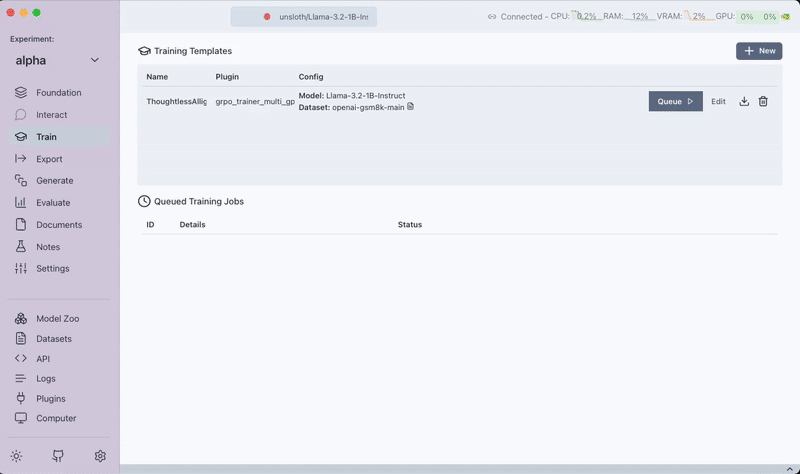The width and height of the screenshot is (800, 474).
Task: Go to the Interact page
Action: (52, 115)
